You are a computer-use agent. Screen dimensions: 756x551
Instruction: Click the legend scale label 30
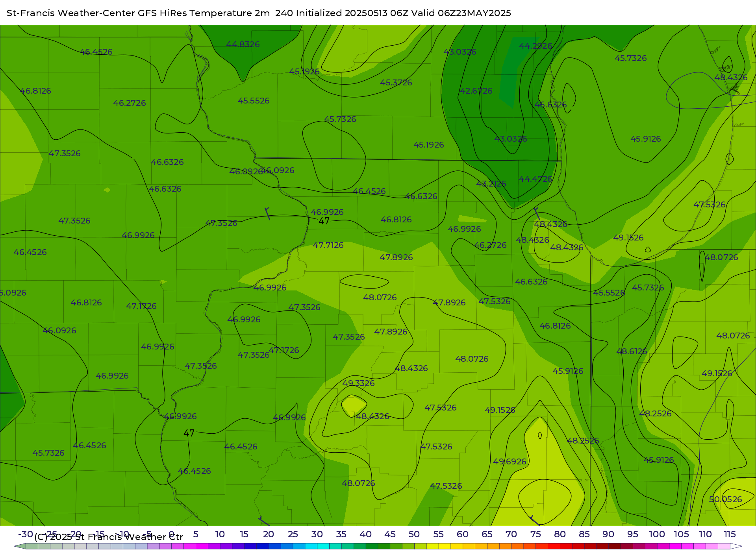click(317, 534)
